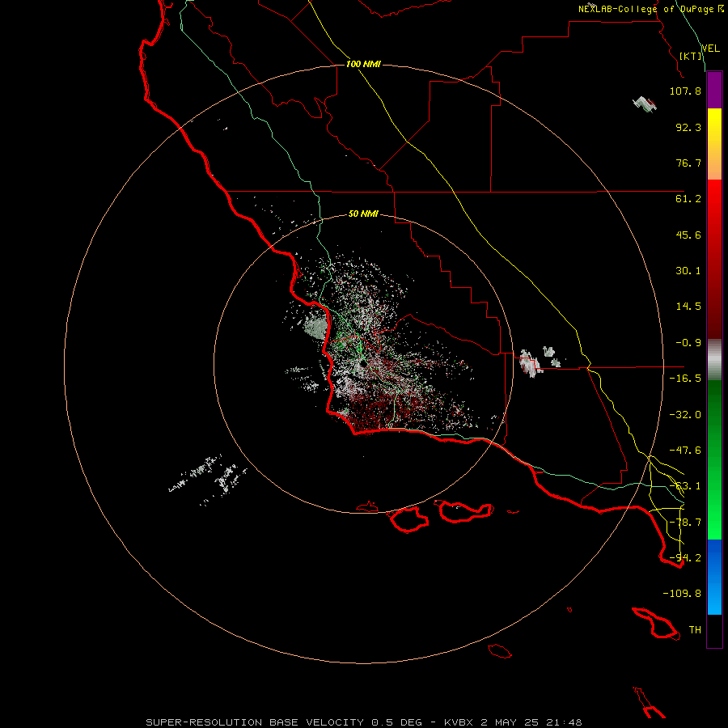Select the 14.5 scale value
The height and width of the screenshot is (728, 728).
688,307
